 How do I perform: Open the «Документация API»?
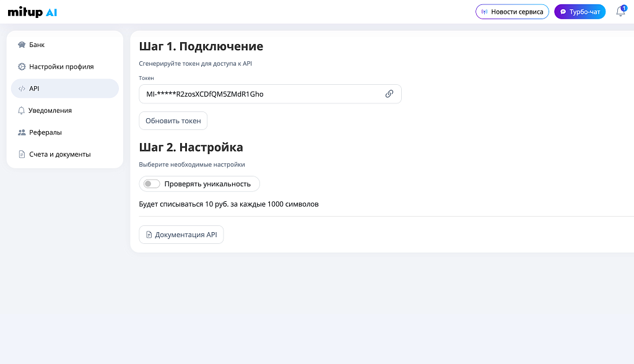[181, 235]
